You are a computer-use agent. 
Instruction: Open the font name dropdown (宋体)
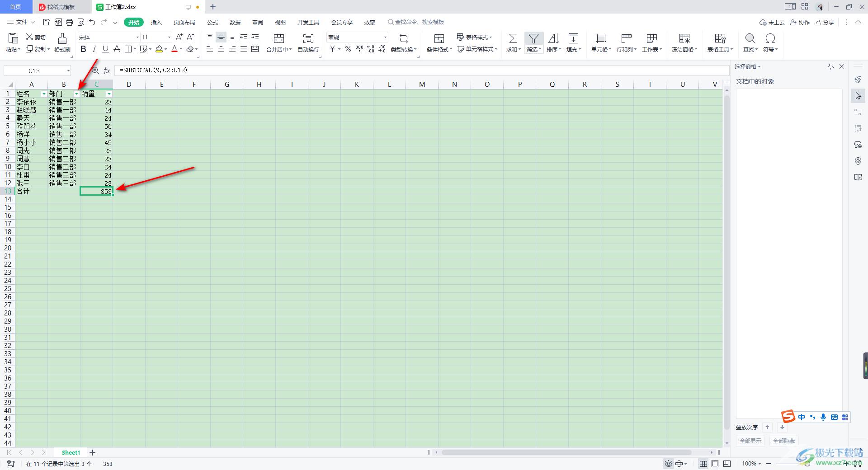[x=137, y=37]
